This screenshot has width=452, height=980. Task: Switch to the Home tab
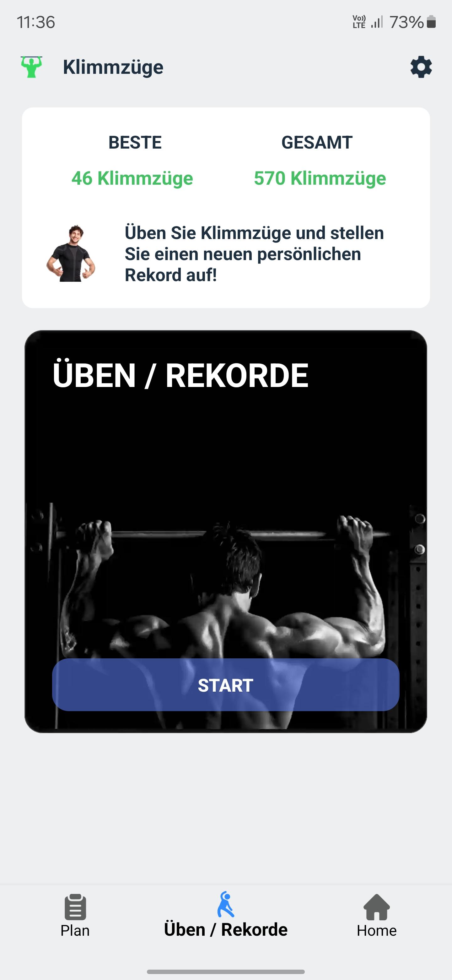pyautogui.click(x=376, y=915)
